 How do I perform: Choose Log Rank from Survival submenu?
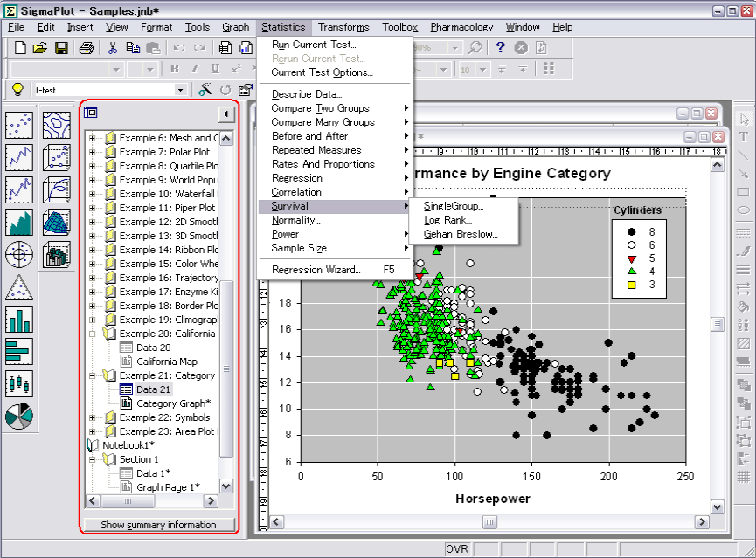(447, 220)
